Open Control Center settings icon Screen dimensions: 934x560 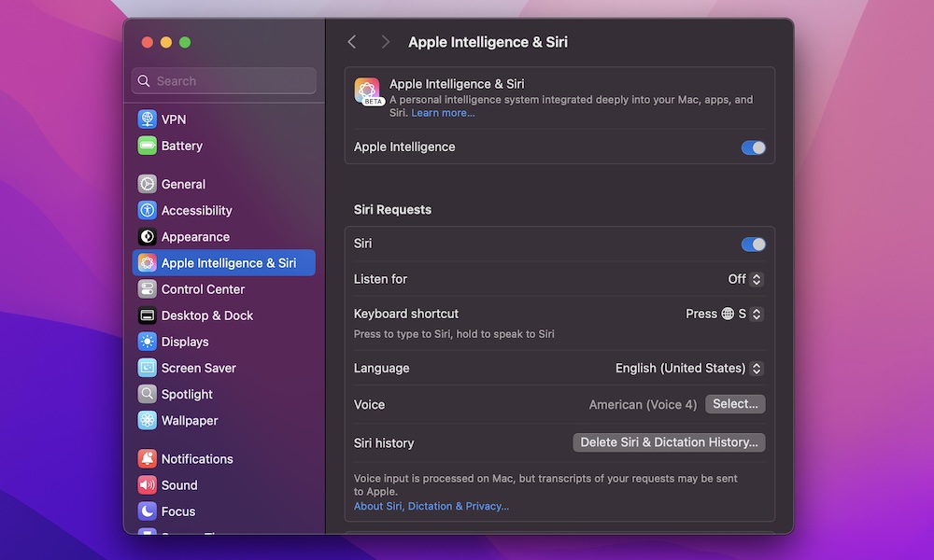click(149, 288)
